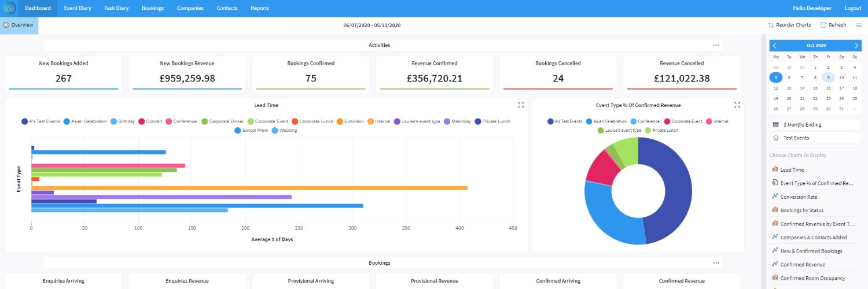The width and height of the screenshot is (868, 289).
Task: Toggle A's Test Events in Lead Time legend
Action: [41, 121]
